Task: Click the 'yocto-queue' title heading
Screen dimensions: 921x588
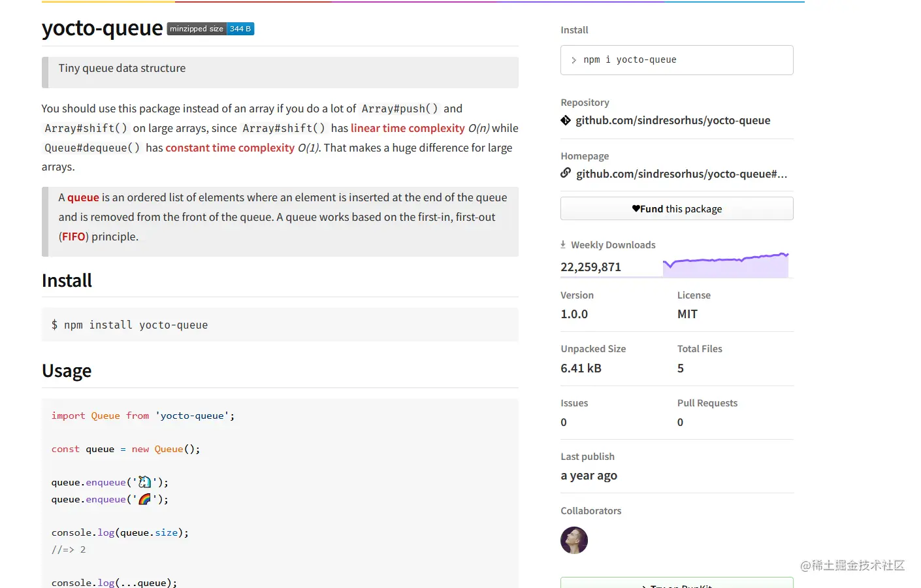Action: 103,28
